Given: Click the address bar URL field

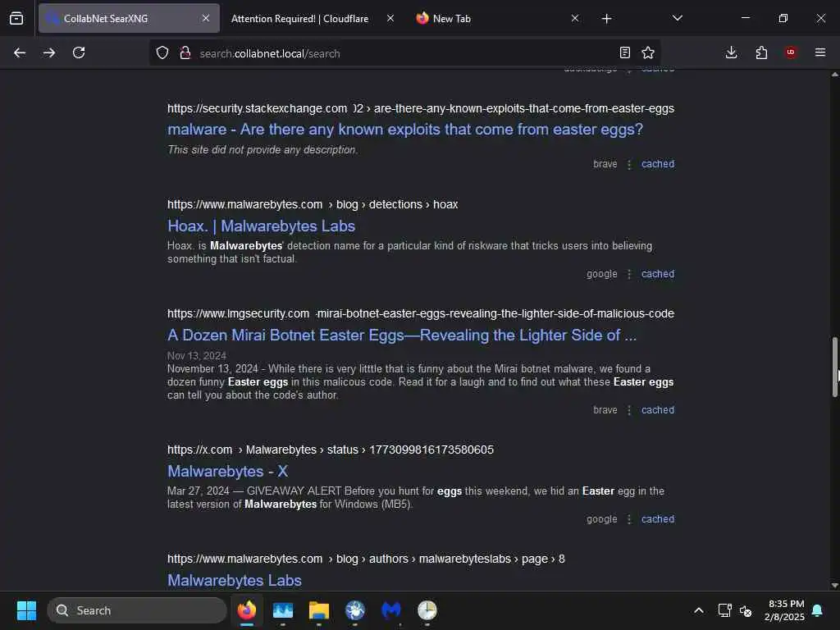Looking at the screenshot, I should click(404, 53).
